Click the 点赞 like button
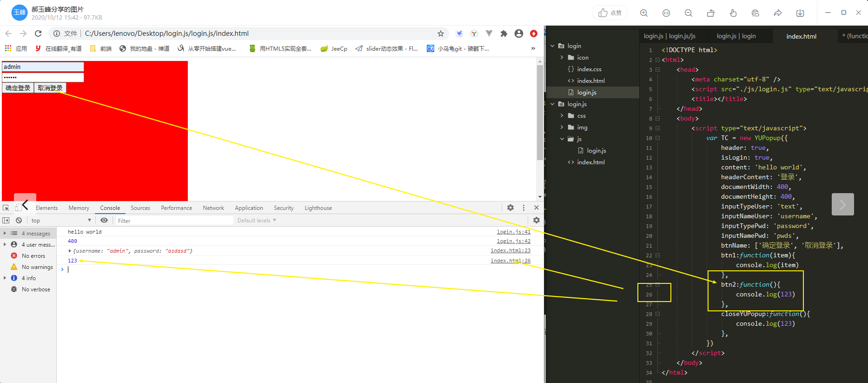 tap(610, 13)
